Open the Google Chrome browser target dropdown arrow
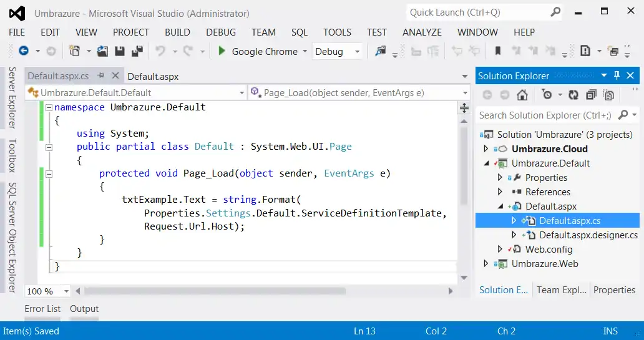The image size is (644, 340). 305,51
